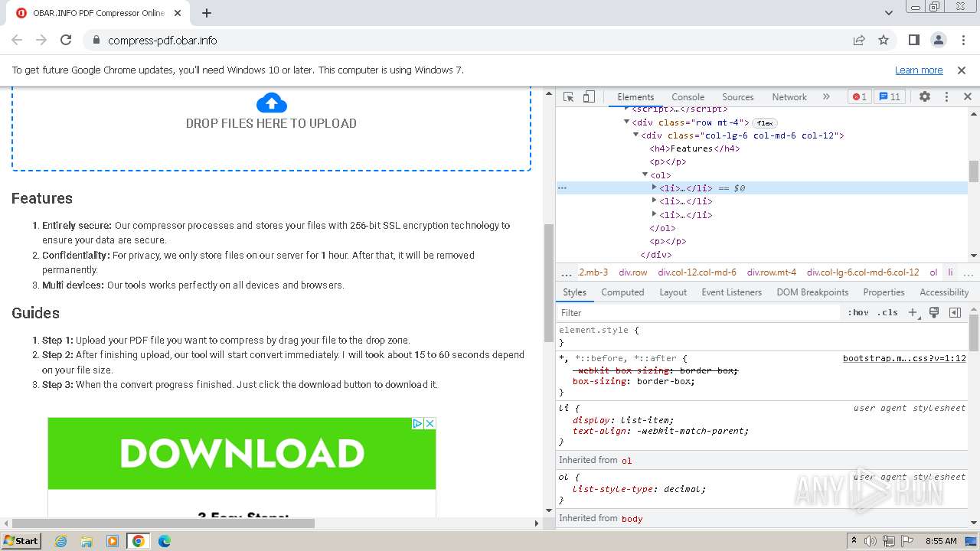Click the ol link after Inherited from
Image resolution: width=980 pixels, height=551 pixels.
(x=626, y=460)
